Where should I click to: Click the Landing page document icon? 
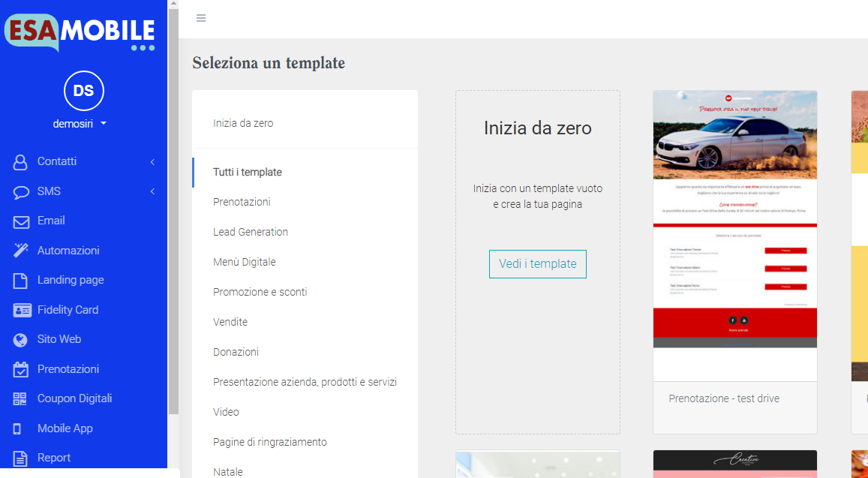pos(20,280)
